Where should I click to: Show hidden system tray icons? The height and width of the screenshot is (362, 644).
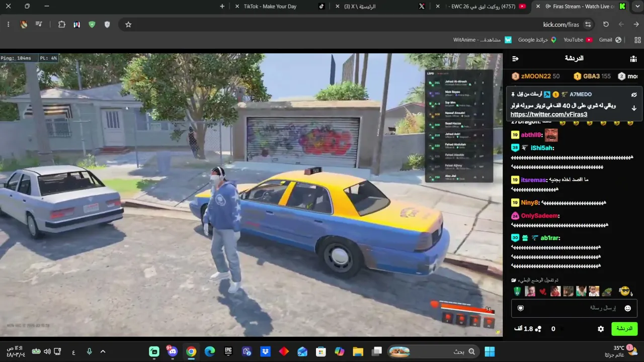(103, 351)
